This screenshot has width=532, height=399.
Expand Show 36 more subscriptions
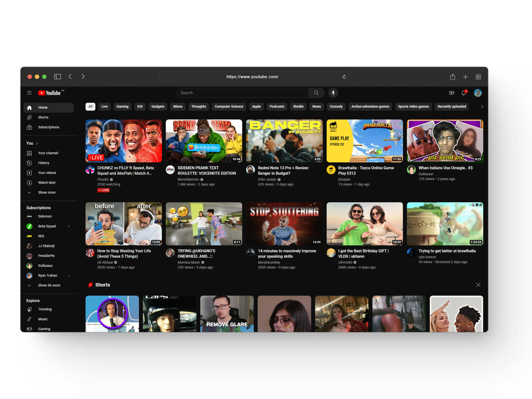49,285
